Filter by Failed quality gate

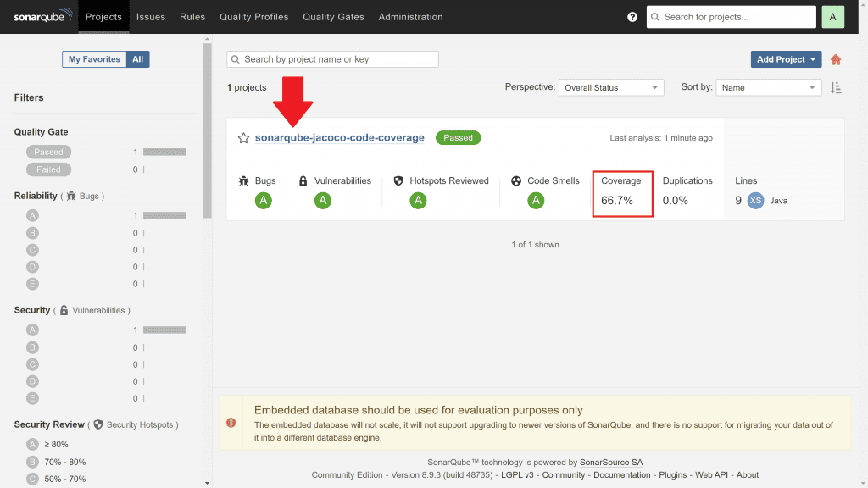[x=49, y=169]
